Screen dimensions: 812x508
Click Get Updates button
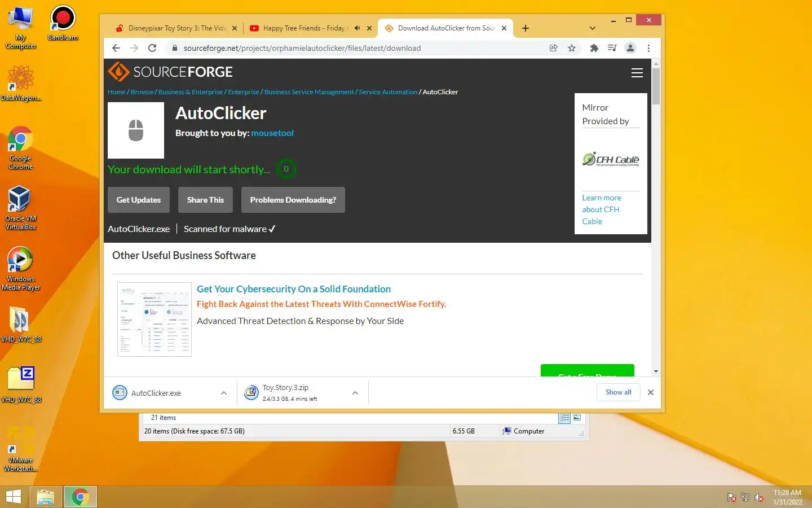coord(139,200)
